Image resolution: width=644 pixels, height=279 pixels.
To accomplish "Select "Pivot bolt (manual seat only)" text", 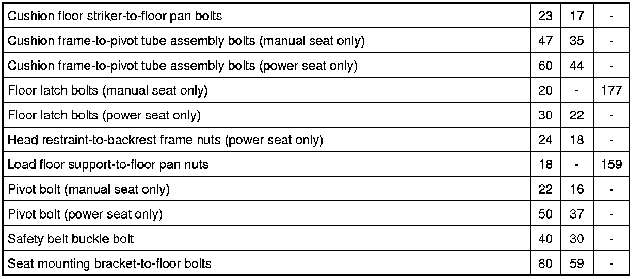I will click(89, 190).
